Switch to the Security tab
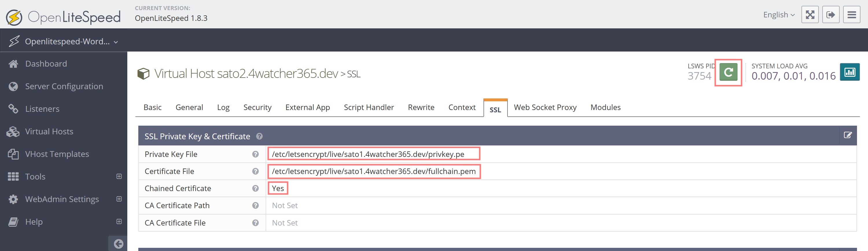This screenshot has height=251, width=868. (258, 107)
